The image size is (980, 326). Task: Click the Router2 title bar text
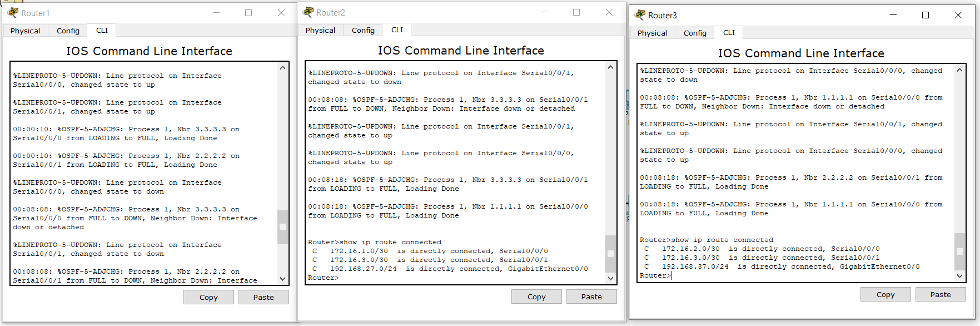330,12
